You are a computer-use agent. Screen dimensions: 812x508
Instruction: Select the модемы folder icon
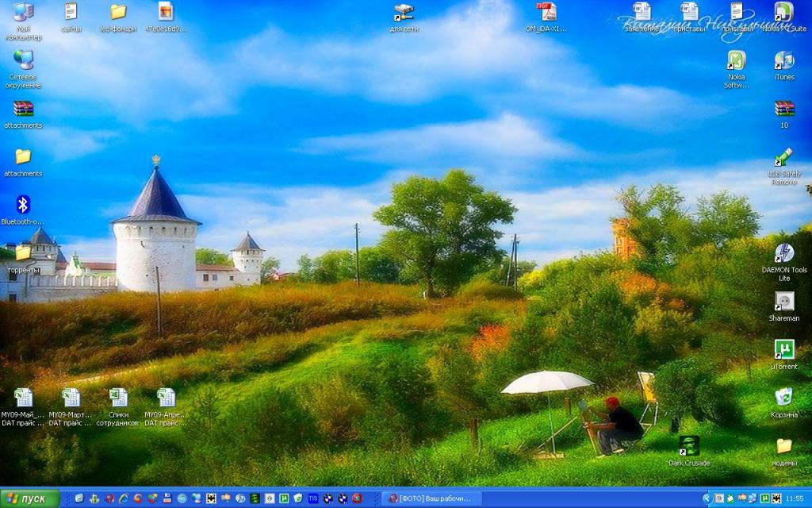pos(783,446)
